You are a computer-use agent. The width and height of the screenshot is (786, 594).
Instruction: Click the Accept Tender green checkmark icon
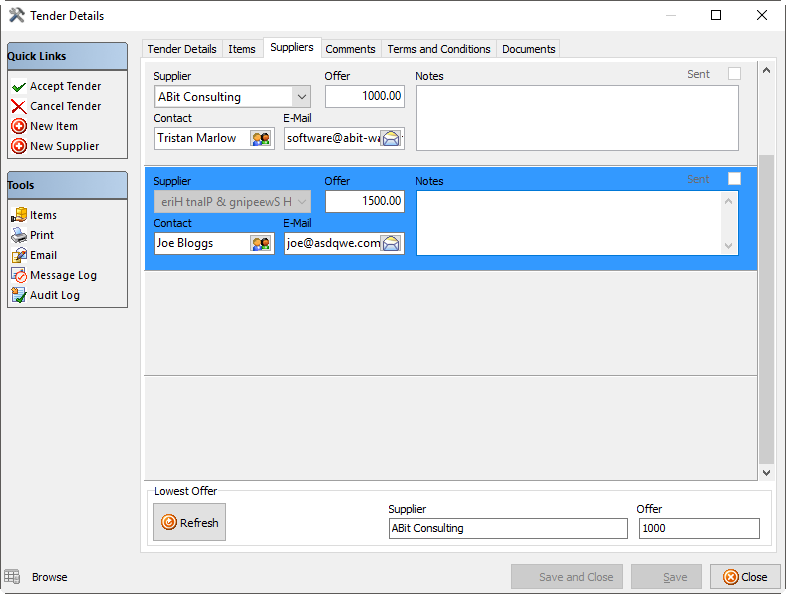click(19, 87)
